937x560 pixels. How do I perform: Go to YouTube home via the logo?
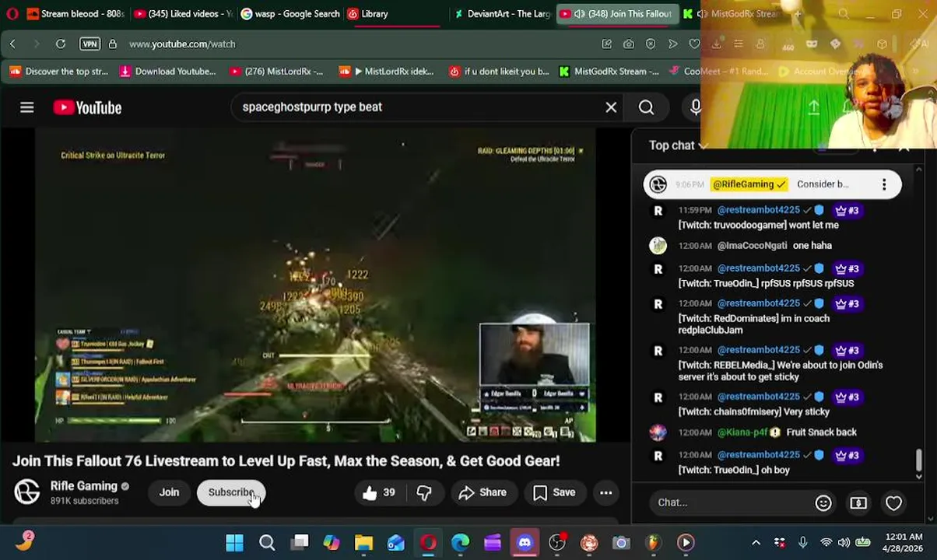pos(87,107)
